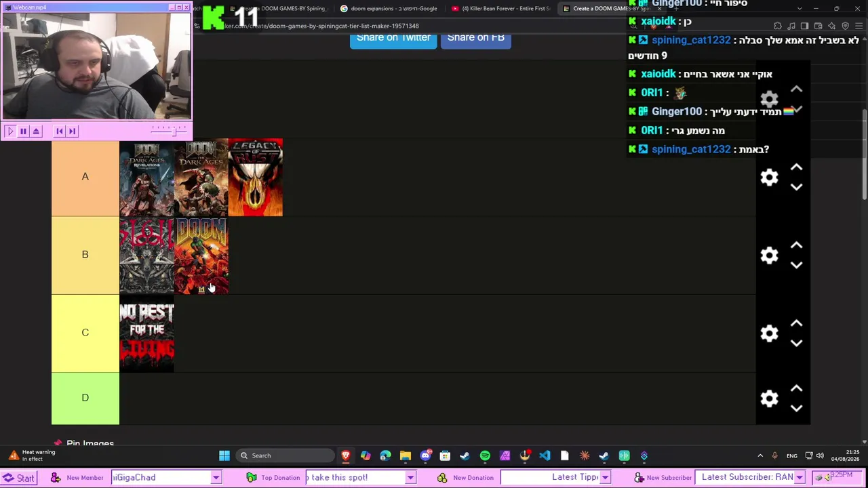Move tier C row up
The image size is (868, 488).
click(796, 323)
